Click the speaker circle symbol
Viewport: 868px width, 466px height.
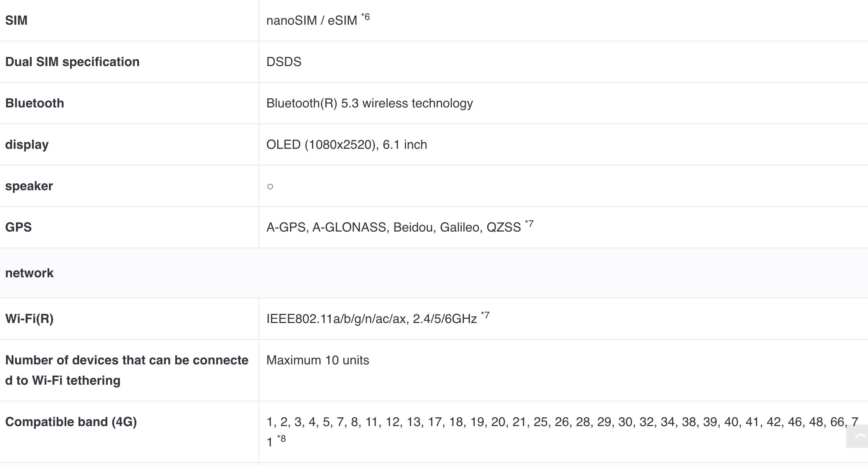pyautogui.click(x=270, y=187)
